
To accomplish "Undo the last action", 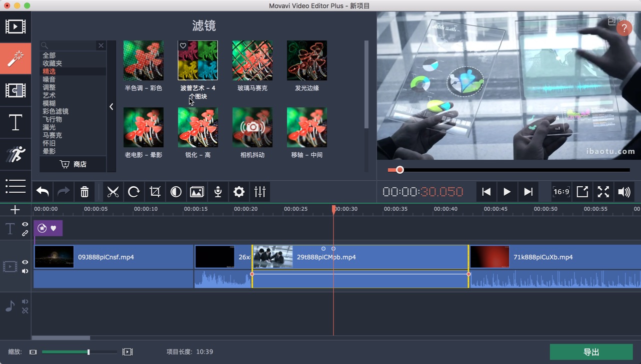I will [x=42, y=192].
